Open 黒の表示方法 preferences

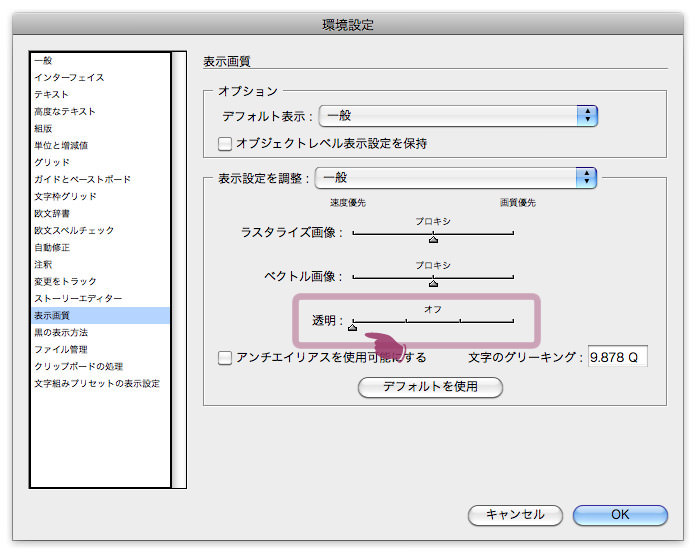[x=101, y=332]
